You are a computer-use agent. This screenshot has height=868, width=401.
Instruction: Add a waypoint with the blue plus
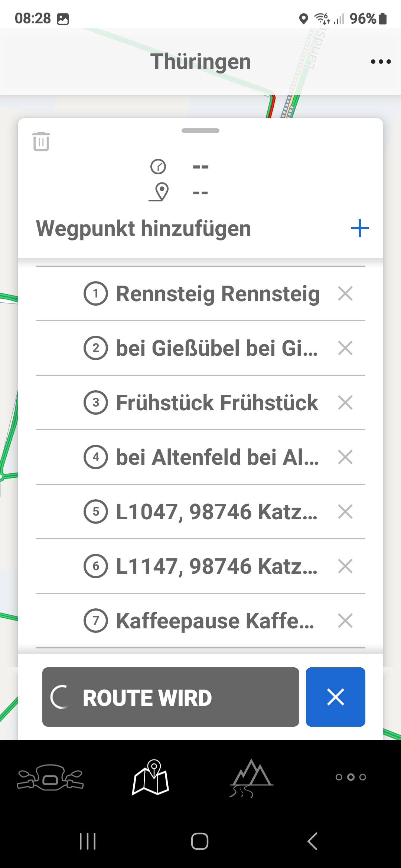click(359, 228)
